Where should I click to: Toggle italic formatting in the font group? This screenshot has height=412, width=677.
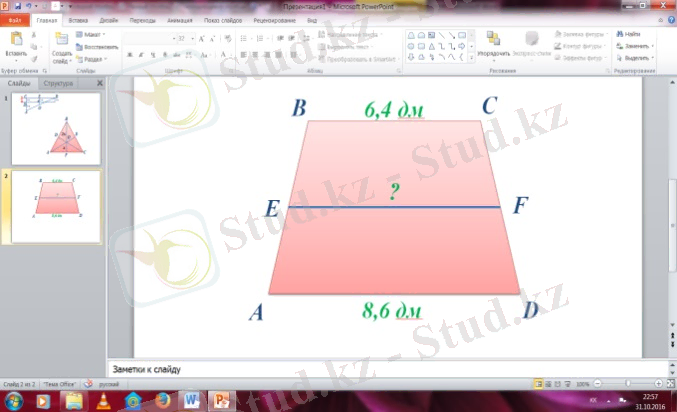[141, 55]
